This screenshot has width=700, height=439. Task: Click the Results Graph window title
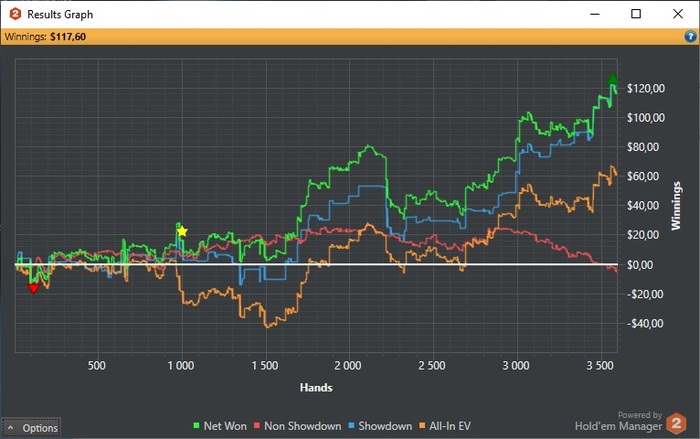[x=60, y=14]
